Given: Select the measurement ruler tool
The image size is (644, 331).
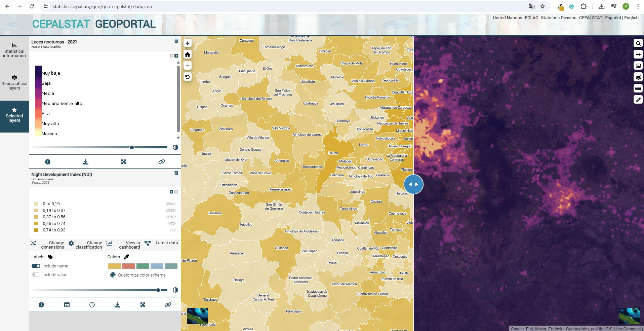Looking at the screenshot, I should 638,88.
